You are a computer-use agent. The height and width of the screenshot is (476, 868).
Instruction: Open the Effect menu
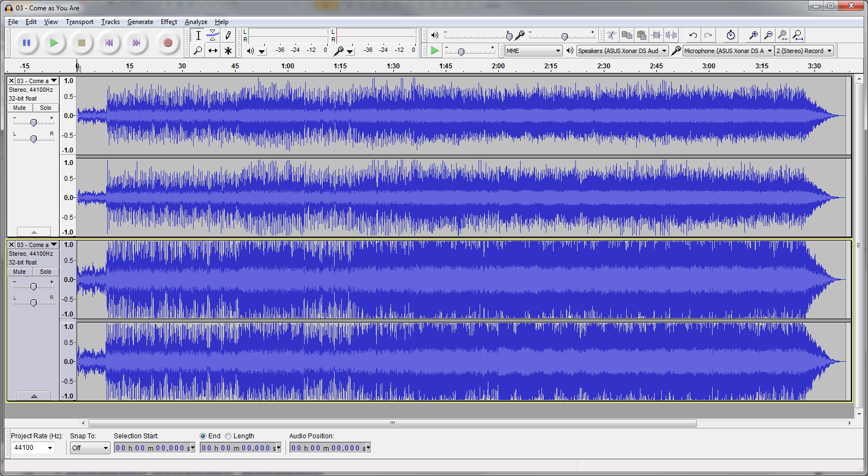click(169, 22)
